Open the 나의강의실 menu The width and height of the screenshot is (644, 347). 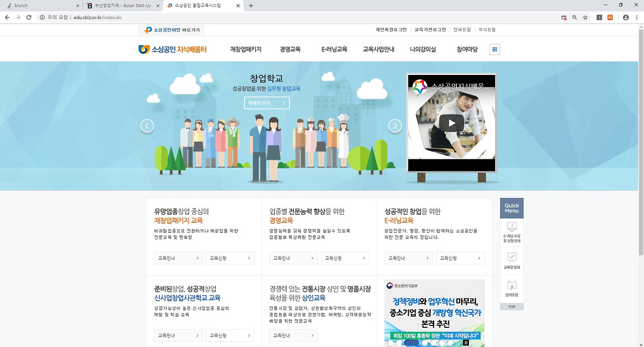pos(424,49)
